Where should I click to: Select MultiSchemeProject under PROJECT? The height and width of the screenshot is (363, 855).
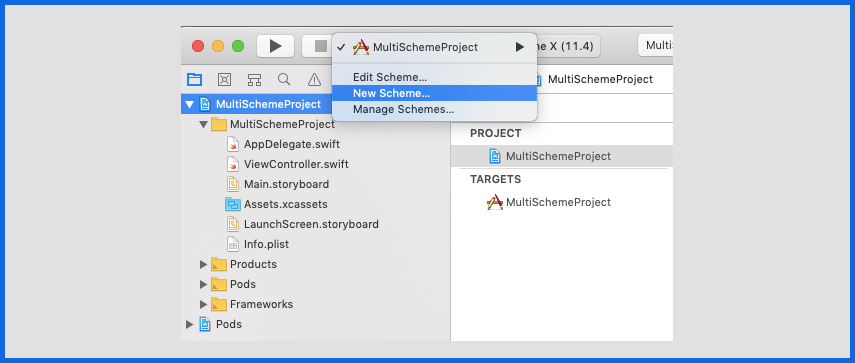(558, 156)
